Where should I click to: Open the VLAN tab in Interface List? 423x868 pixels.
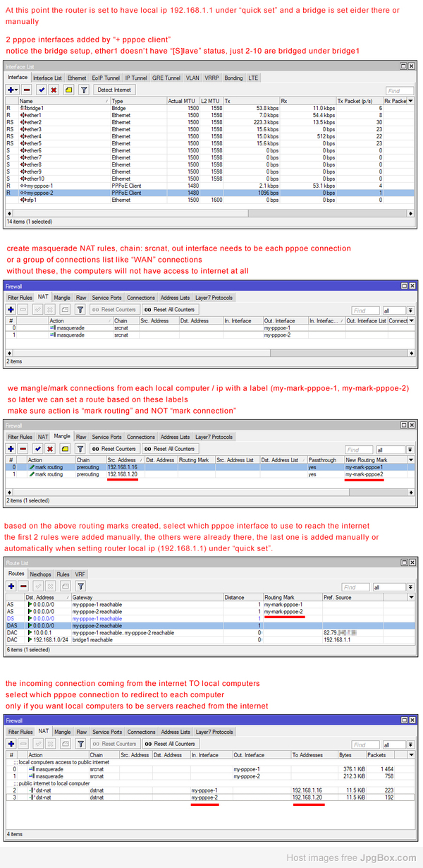click(192, 78)
